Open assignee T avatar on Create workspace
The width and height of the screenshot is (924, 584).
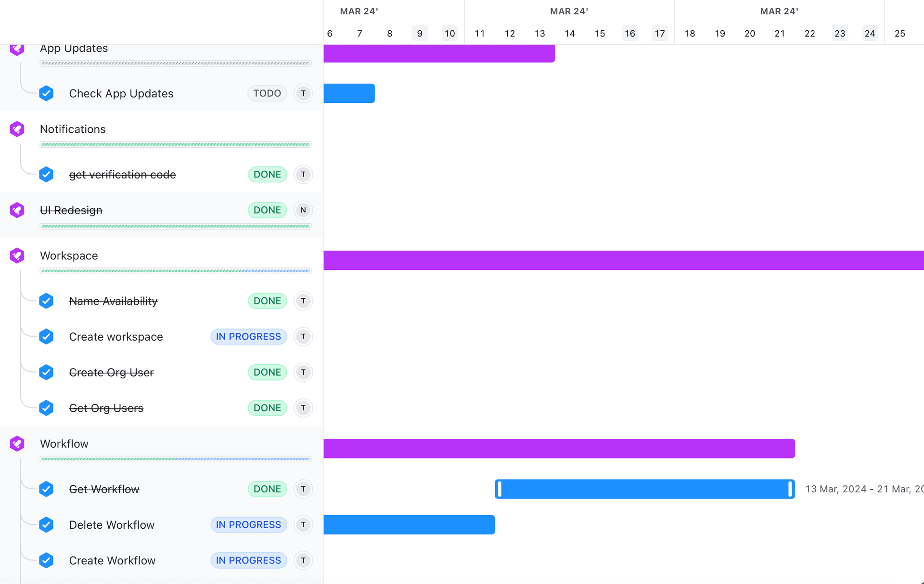303,336
